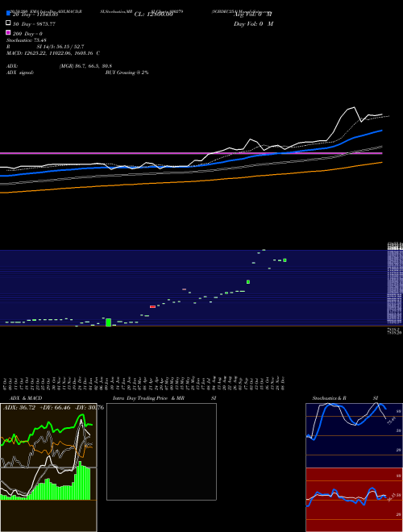Click the 'BUY Growing @ 2%' signal text
This screenshot has width=403, height=532.
(x=127, y=73)
